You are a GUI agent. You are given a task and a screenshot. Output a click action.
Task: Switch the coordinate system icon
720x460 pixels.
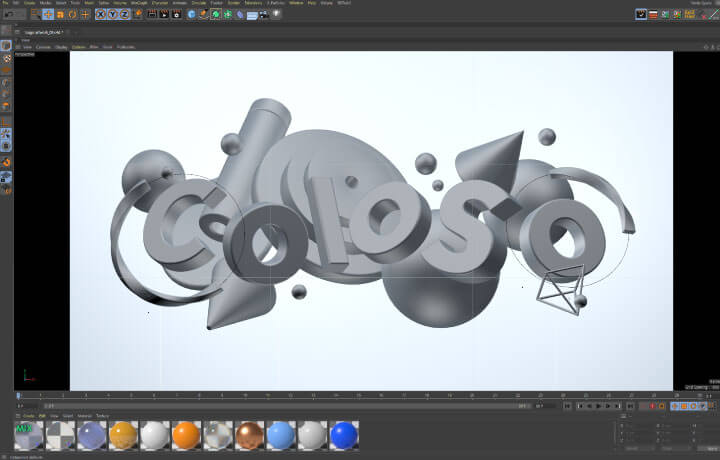(x=138, y=14)
